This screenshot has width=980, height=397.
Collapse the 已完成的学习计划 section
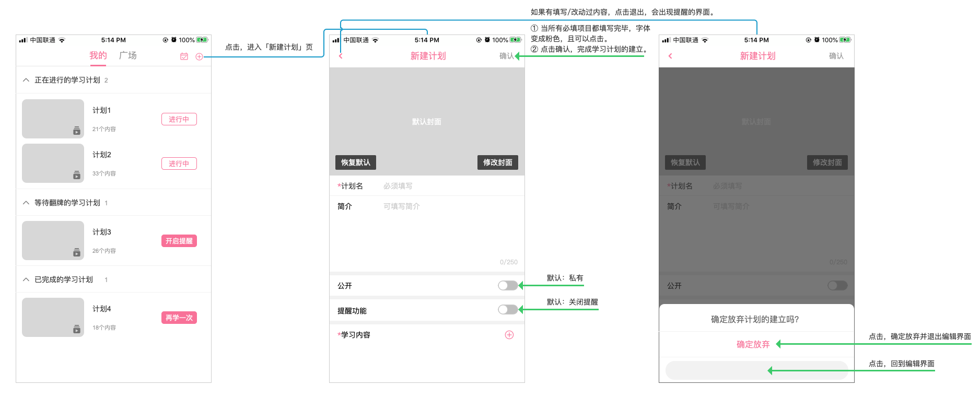[x=26, y=279]
